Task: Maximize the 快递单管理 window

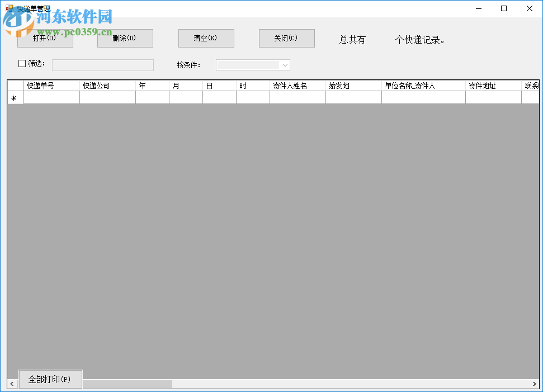Action: (504, 8)
